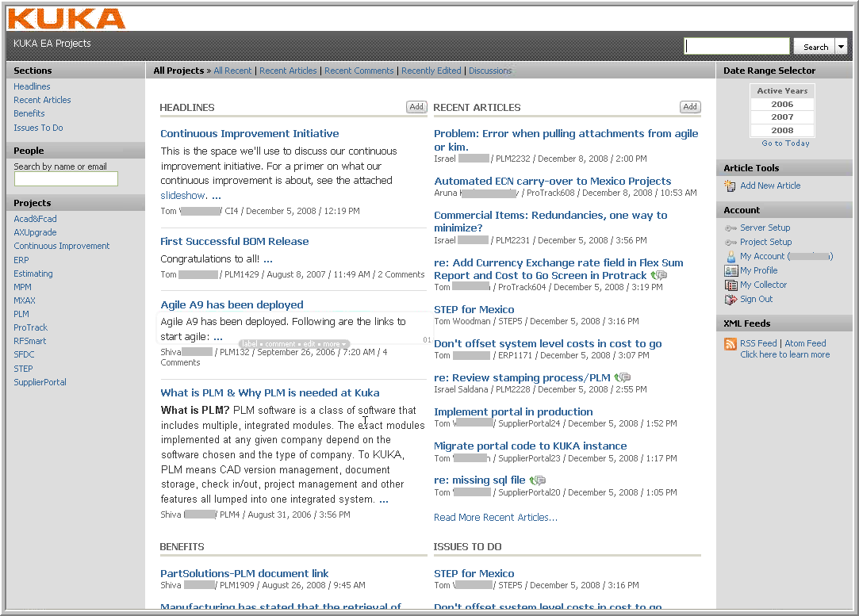The height and width of the screenshot is (616, 859).
Task: Click reply icon next to 'missing sql file'
Action: (537, 480)
